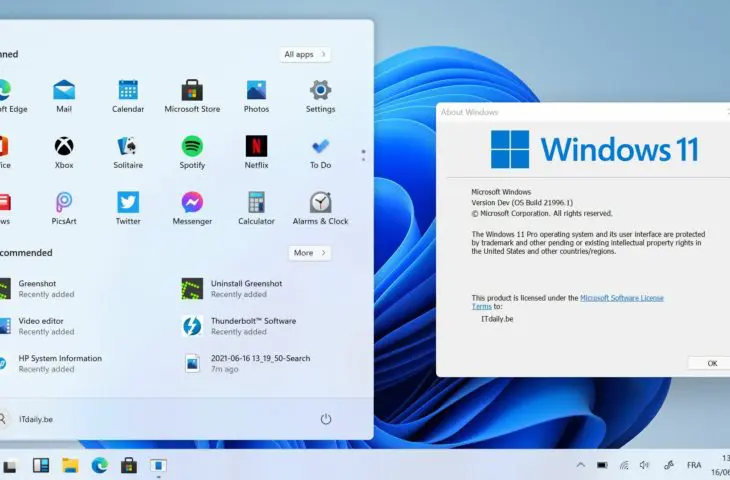Open Settings gear in Start menu
The height and width of the screenshot is (480, 730).
320,96
